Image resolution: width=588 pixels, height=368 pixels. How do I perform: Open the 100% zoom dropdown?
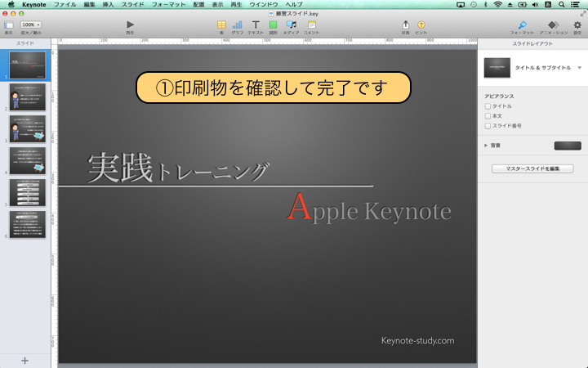(x=31, y=25)
